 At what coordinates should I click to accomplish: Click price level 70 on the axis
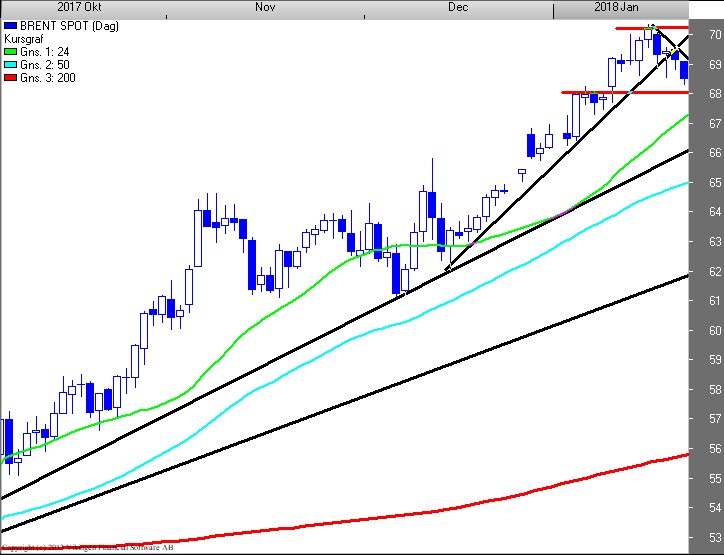tap(715, 35)
